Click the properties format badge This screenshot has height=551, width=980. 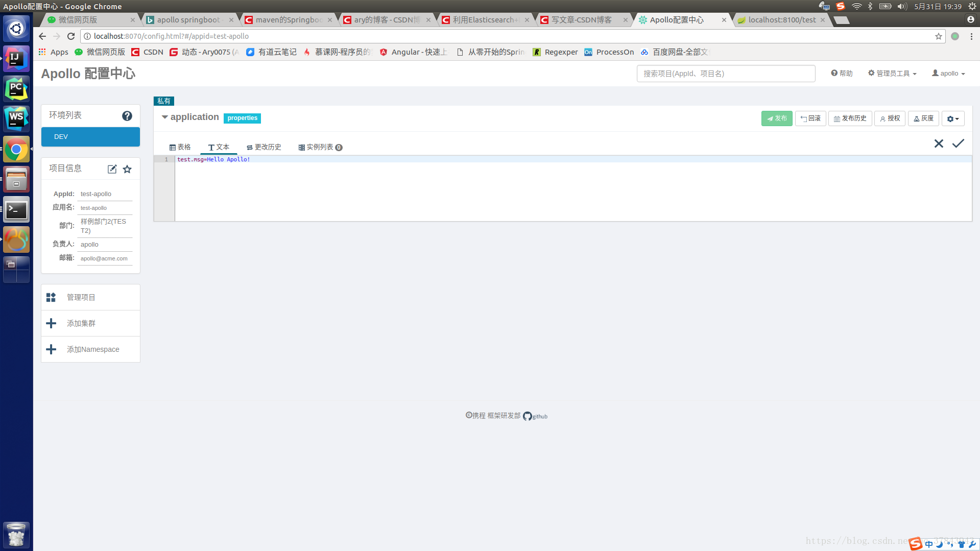pyautogui.click(x=242, y=118)
